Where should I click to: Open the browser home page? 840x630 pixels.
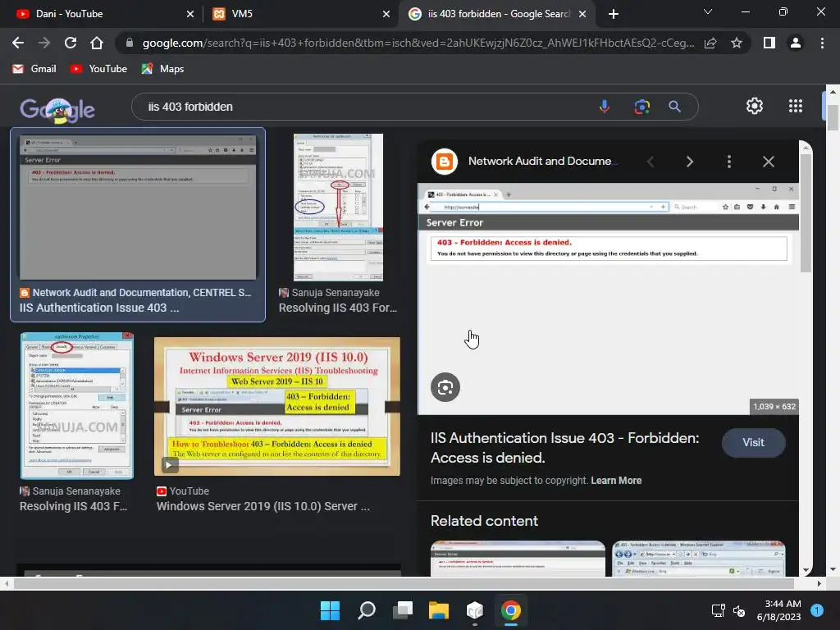point(97,43)
